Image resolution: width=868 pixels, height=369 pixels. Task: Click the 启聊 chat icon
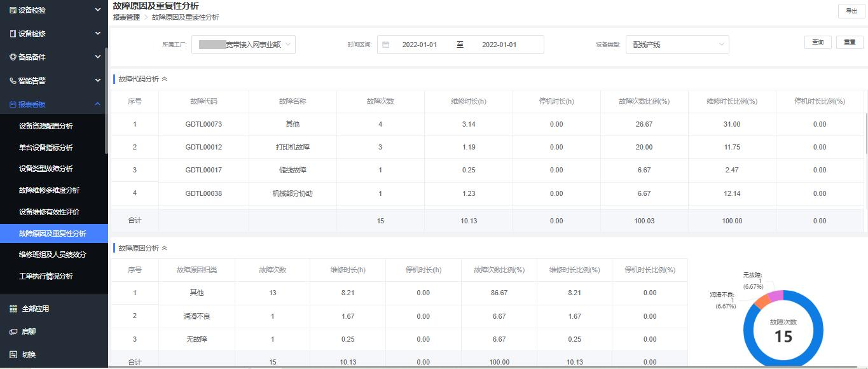pyautogui.click(x=13, y=331)
